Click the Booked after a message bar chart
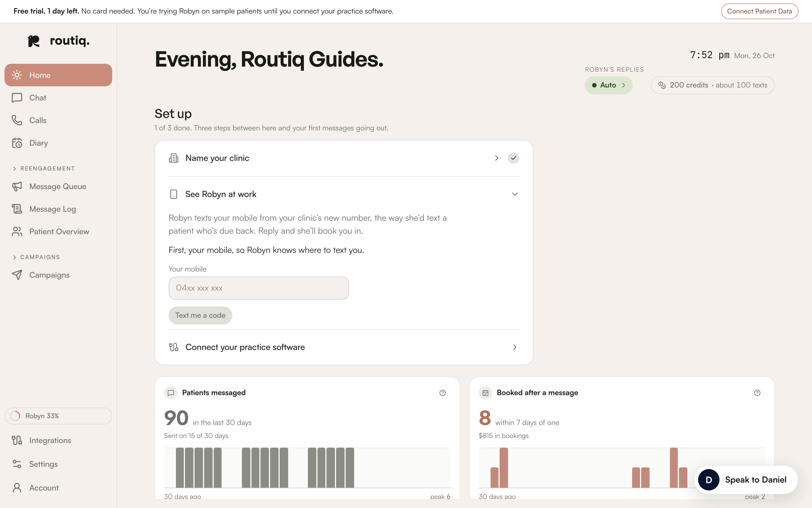Screen dimensions: 812x508 [x=622, y=468]
